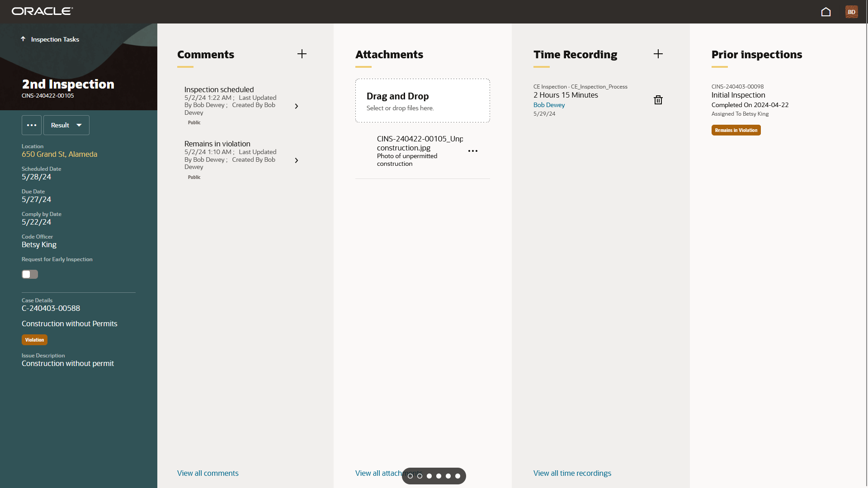Click the Remains in Violation status badge
Screen dimensions: 868x488
tap(736, 130)
